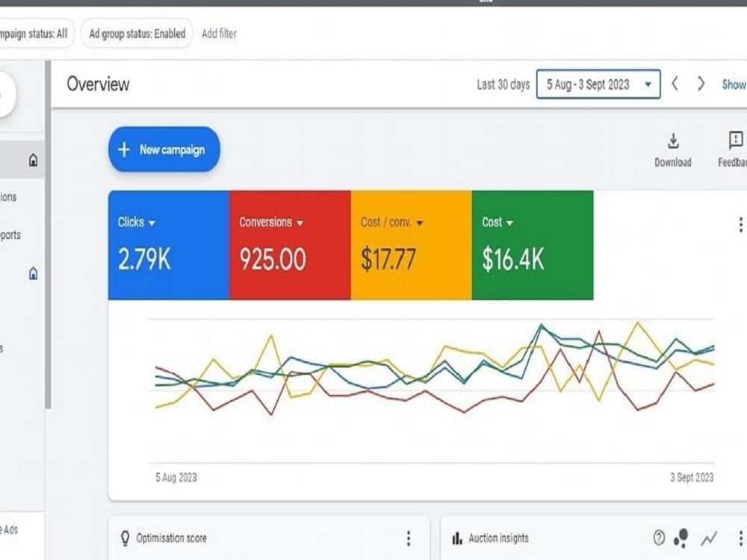
Task: Select the yellow Cost / conv. $17.77 scorecard
Action: pos(411,245)
